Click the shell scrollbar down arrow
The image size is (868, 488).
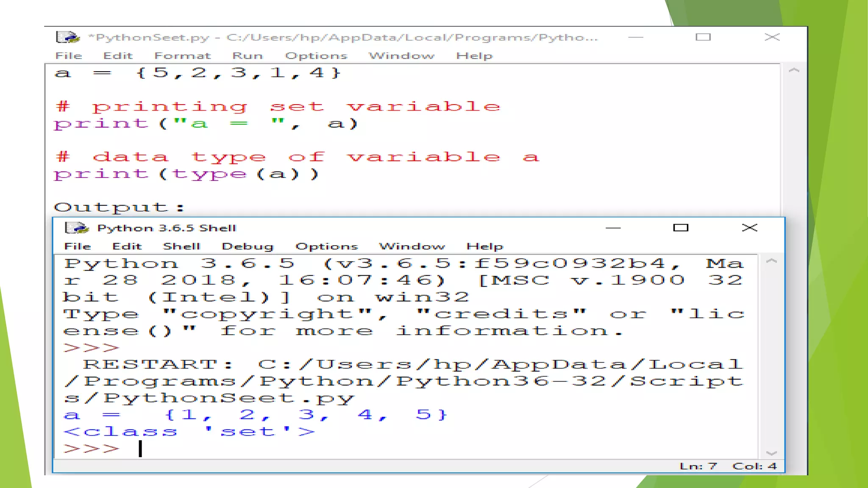pos(771,453)
